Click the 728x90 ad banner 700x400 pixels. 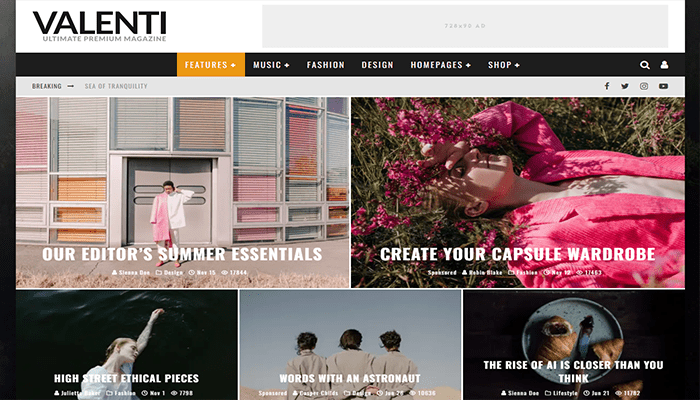[464, 26]
